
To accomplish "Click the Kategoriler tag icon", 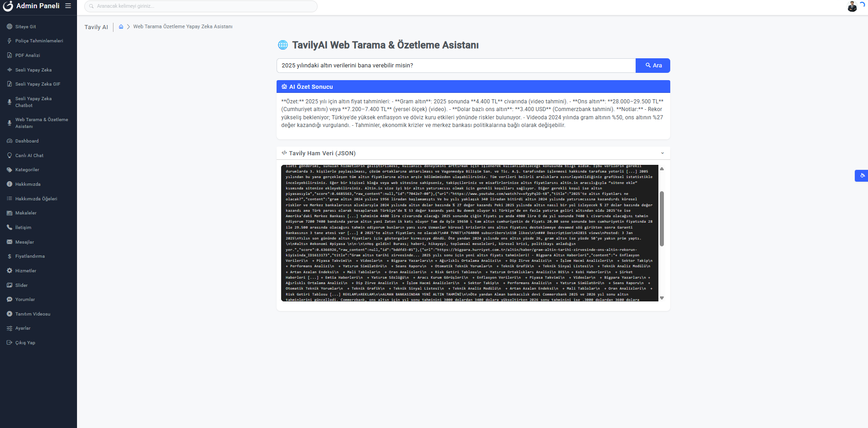I will [x=10, y=170].
